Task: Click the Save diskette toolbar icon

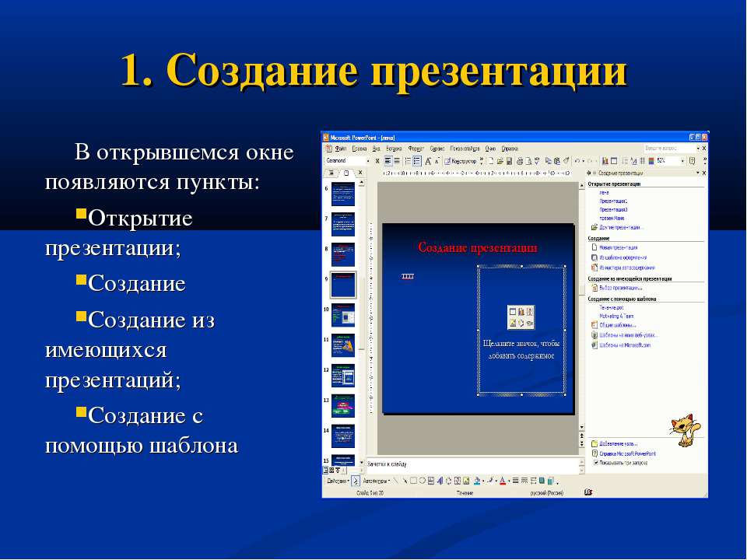Action: coord(509,162)
